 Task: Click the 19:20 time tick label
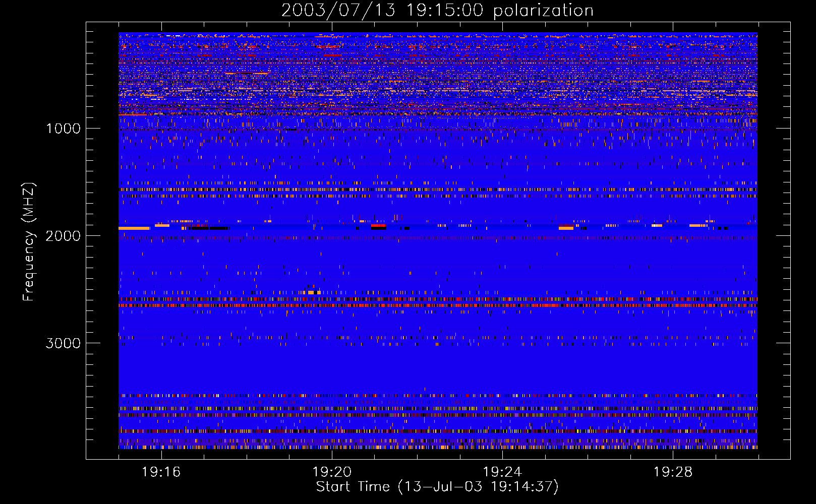332,472
